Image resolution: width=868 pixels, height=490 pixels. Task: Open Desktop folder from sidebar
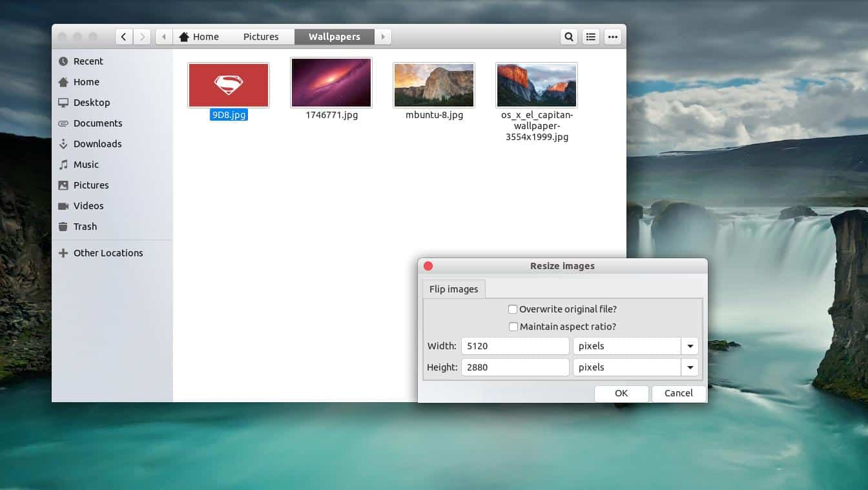point(112,103)
